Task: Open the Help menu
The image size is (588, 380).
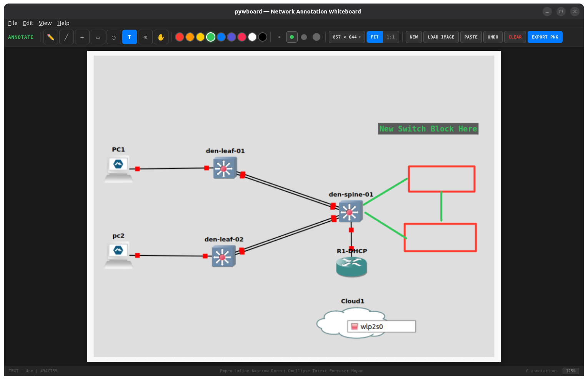Action: coord(63,23)
